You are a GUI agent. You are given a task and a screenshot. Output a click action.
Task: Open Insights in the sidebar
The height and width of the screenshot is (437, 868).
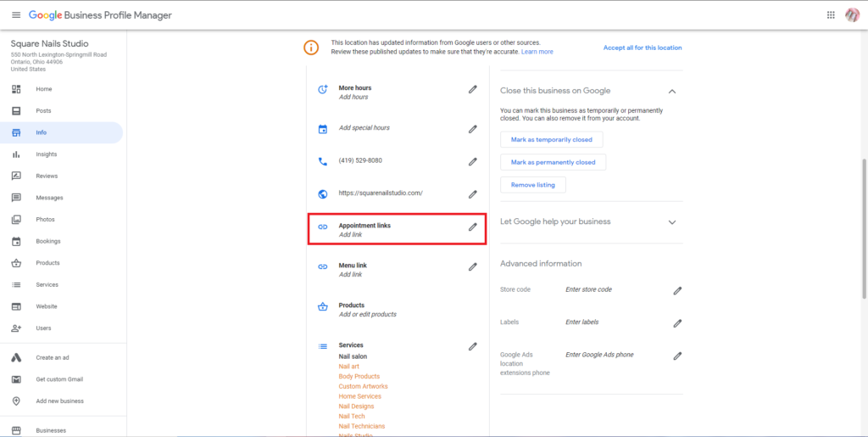point(61,154)
